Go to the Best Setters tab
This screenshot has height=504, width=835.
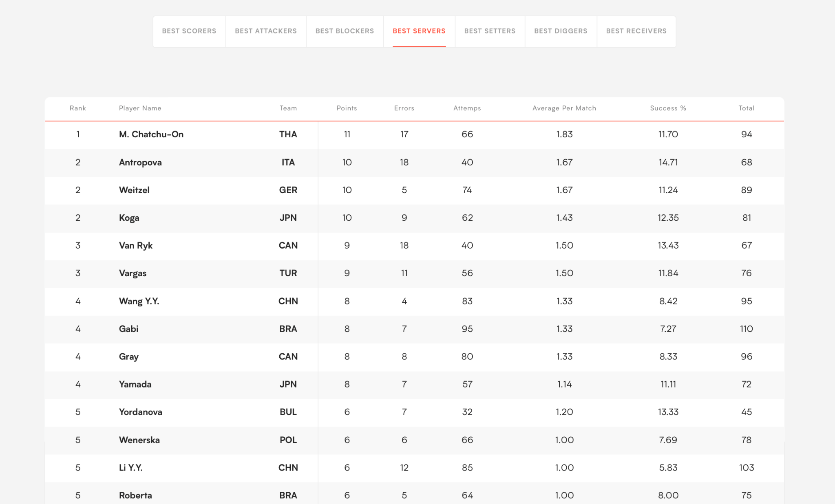tap(490, 31)
